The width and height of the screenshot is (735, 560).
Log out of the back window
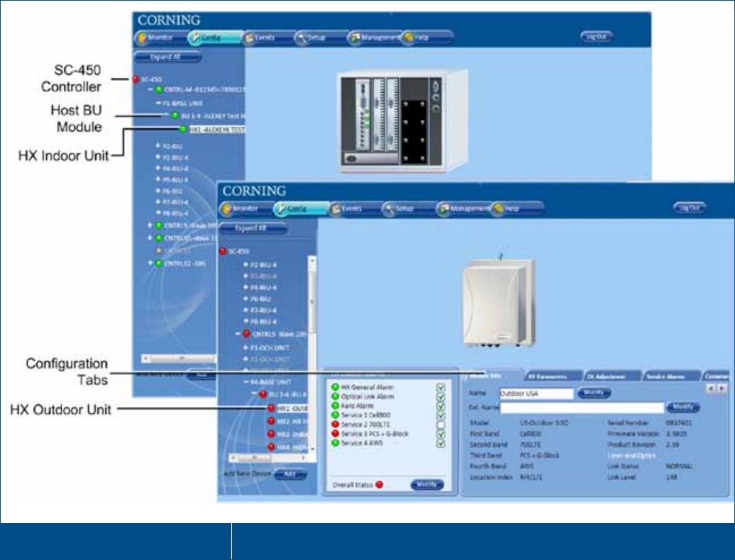596,37
